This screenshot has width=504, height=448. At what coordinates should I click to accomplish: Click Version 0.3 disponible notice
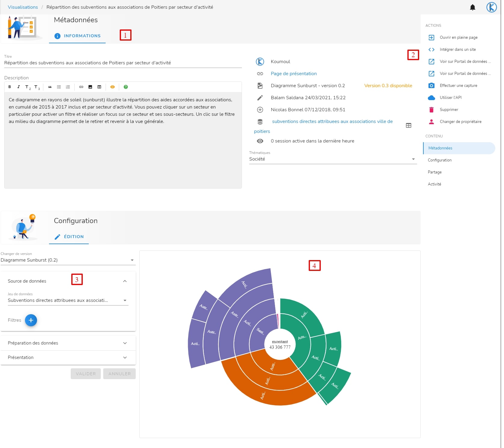388,86
